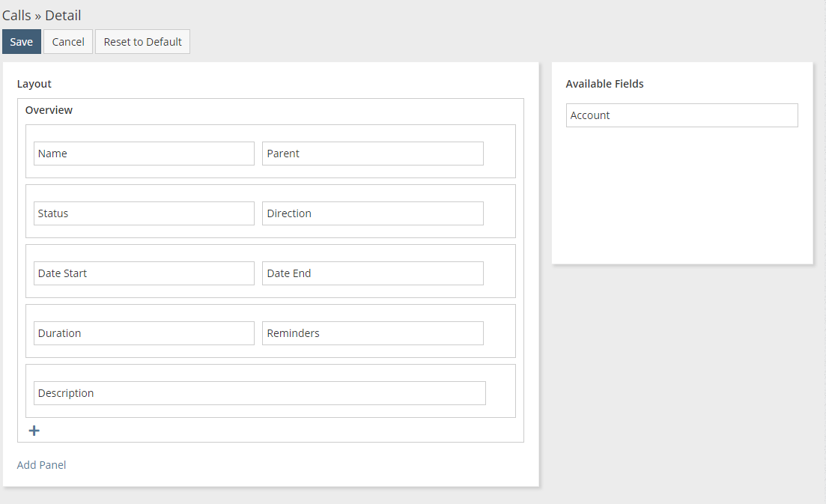Select the Reminders field cell
826x504 pixels.
pos(372,333)
